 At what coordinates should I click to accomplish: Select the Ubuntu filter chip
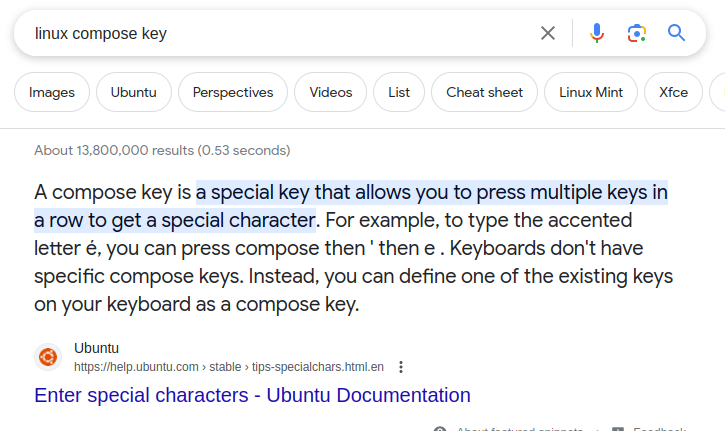(133, 92)
